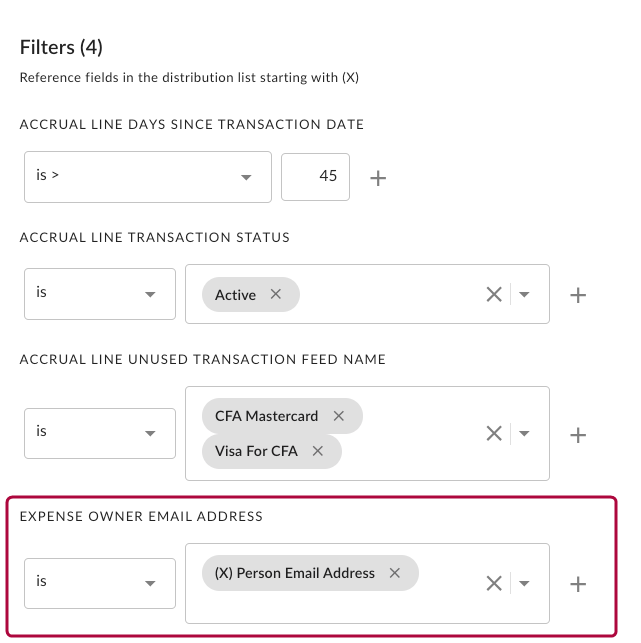Clear all expense owner email values
641x643 pixels.
point(494,584)
